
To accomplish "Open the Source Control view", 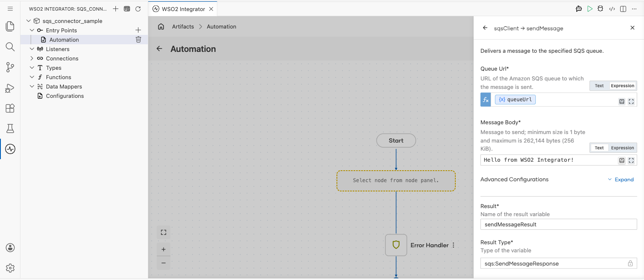I will (10, 67).
